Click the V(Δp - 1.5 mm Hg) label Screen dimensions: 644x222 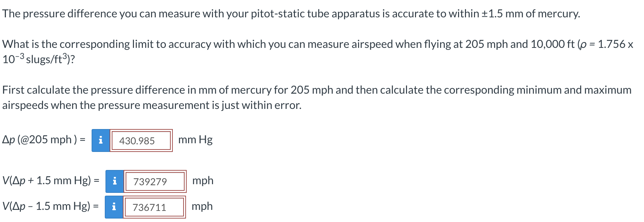pyautogui.click(x=47, y=206)
